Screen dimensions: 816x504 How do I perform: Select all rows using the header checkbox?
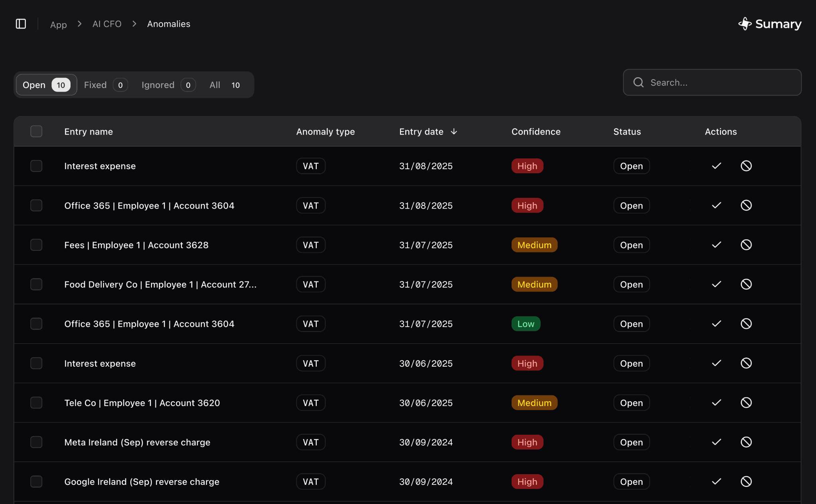36,131
